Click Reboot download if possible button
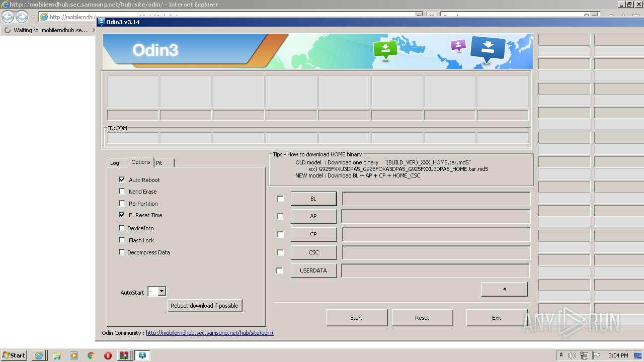The width and height of the screenshot is (644, 362). (204, 305)
